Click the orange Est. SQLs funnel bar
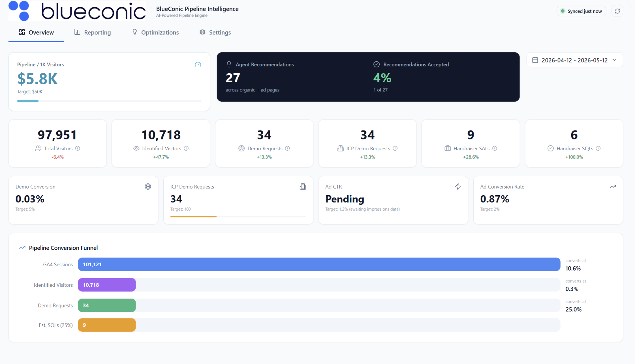The image size is (635, 364). pyautogui.click(x=107, y=325)
